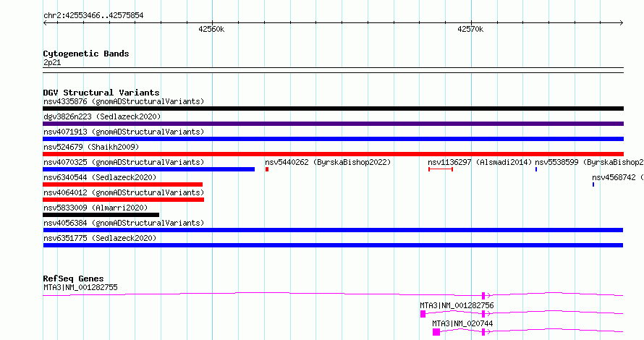Viewport: 644px width, 340px height.
Task: Click the 42570k ruler tick label
Action: [x=470, y=29]
